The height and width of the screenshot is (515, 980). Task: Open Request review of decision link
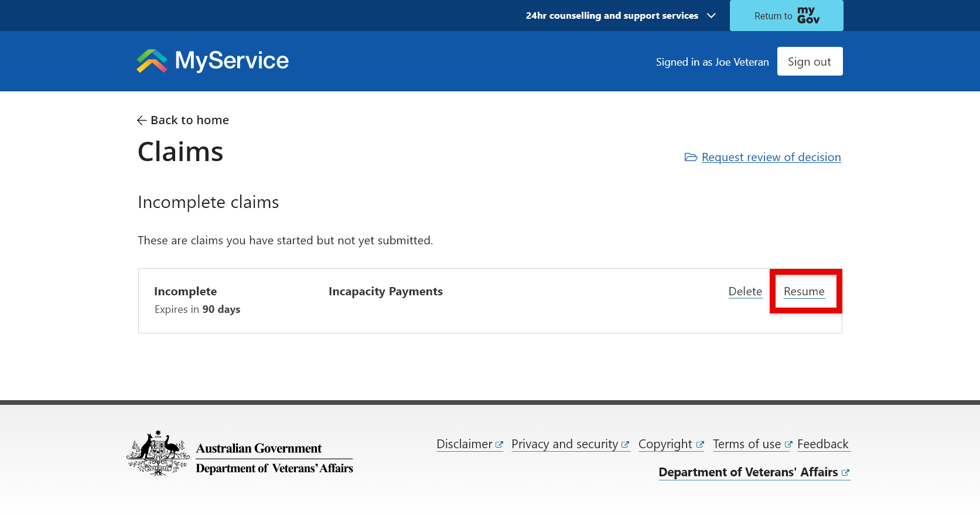[x=771, y=157]
